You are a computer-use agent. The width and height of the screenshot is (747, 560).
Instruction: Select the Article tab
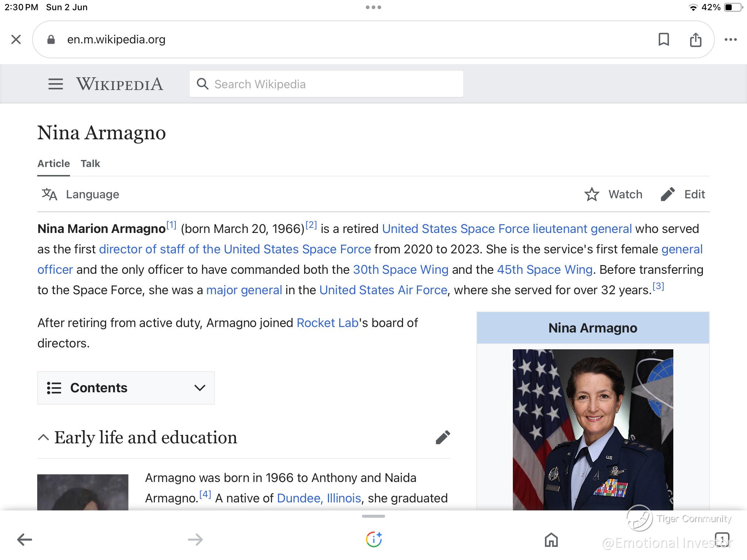pyautogui.click(x=54, y=164)
